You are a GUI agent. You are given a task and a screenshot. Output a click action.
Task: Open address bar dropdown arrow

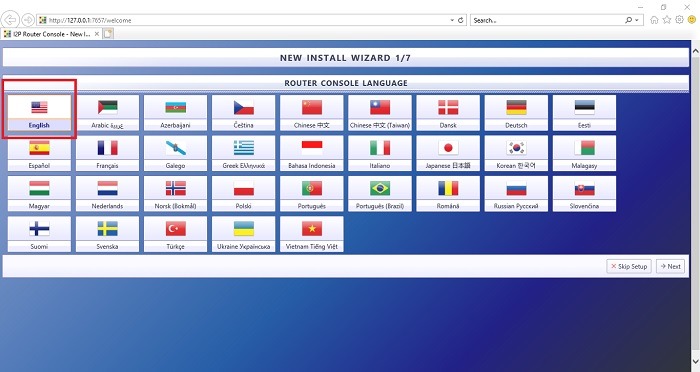click(452, 20)
